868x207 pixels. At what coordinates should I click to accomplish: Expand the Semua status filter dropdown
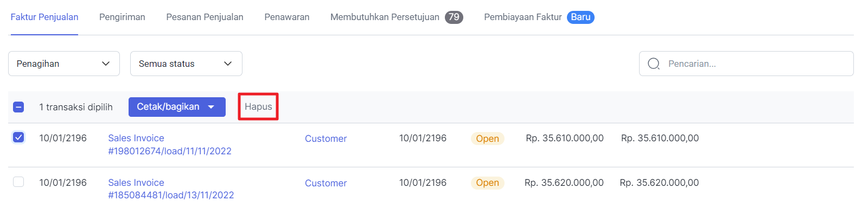[186, 64]
